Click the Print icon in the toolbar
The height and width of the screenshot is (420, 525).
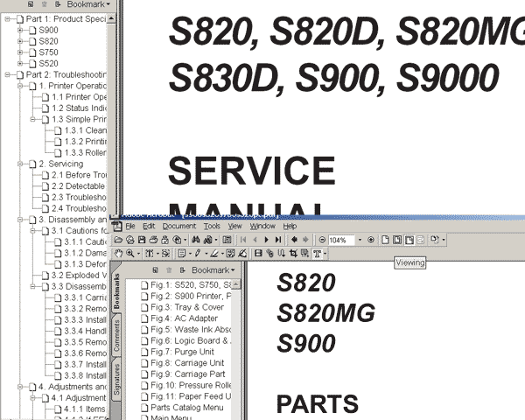coord(153,240)
